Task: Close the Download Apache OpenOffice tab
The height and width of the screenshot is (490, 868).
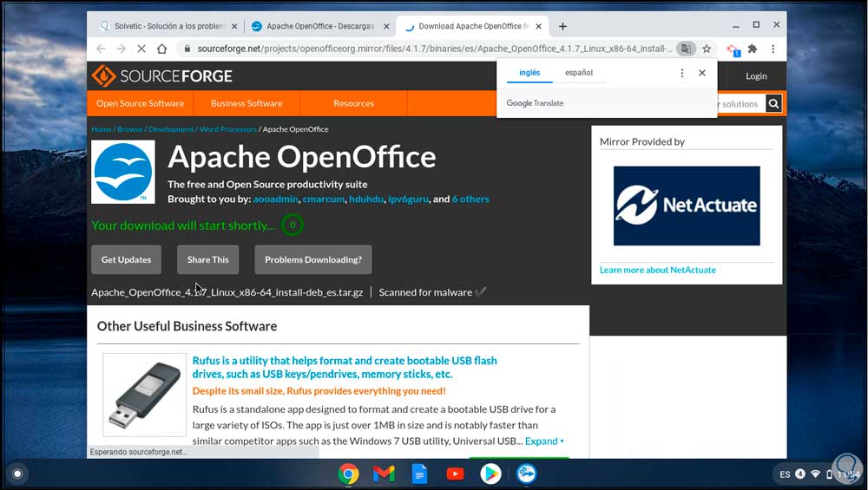Action: [539, 26]
